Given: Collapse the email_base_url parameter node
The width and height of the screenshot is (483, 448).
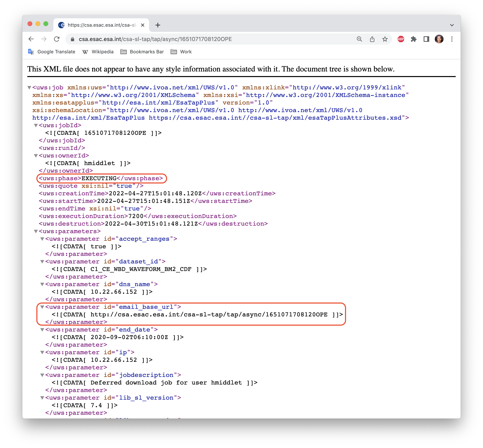Looking at the screenshot, I should [42, 307].
